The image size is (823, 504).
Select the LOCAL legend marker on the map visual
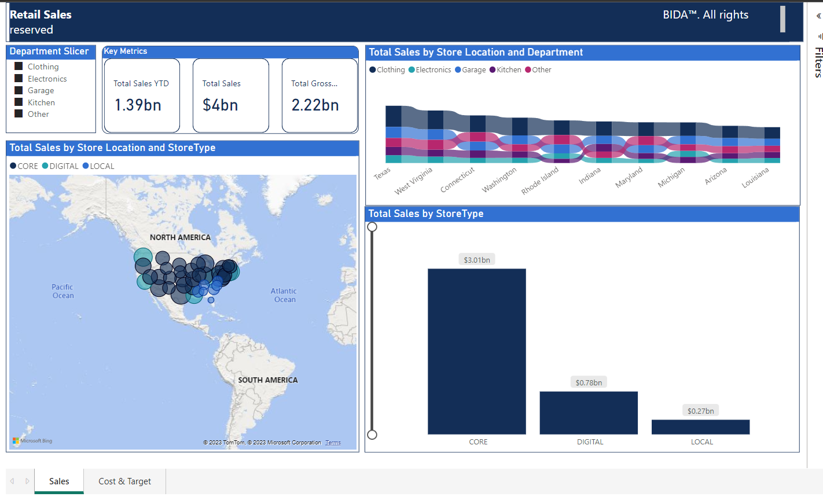[84, 166]
